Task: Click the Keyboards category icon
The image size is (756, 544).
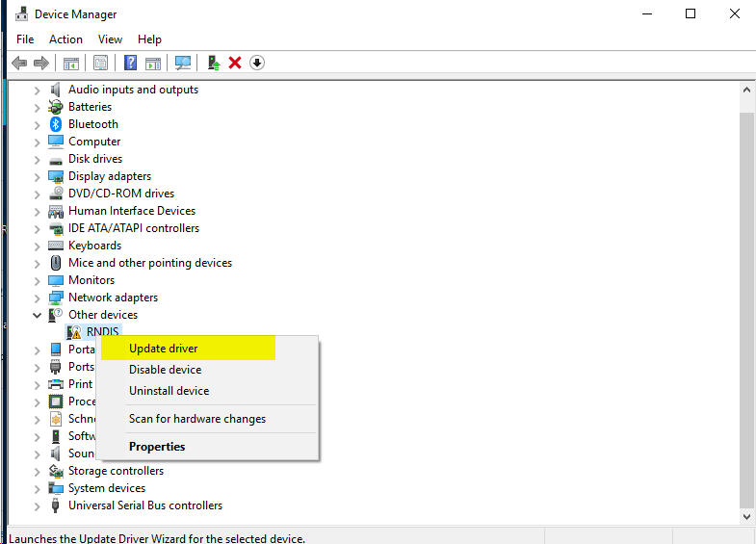Action: [56, 246]
